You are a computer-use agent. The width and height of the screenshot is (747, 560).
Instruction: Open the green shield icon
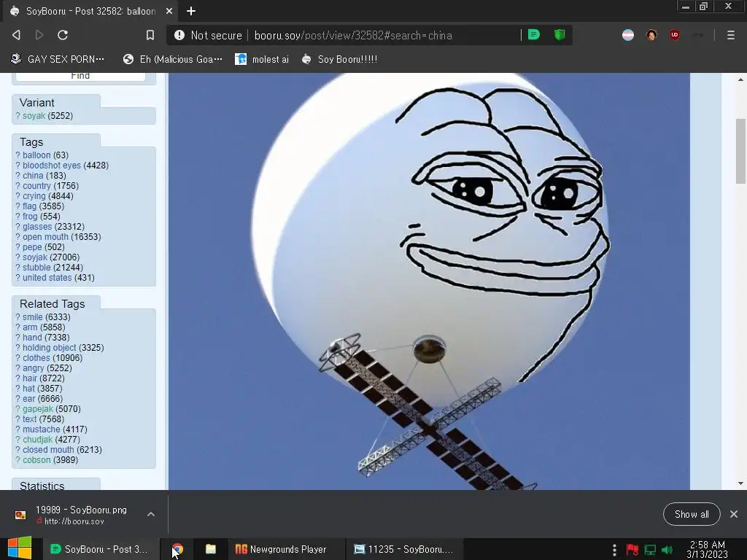tap(560, 35)
